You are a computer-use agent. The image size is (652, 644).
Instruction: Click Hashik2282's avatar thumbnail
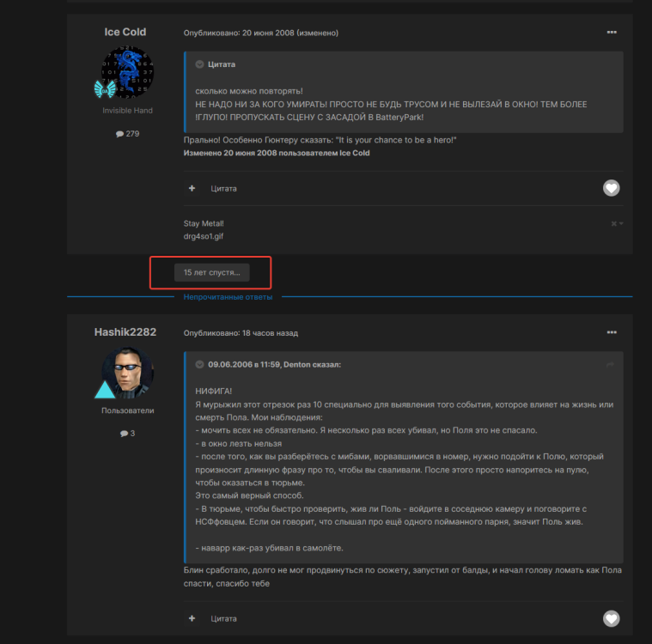coord(128,373)
